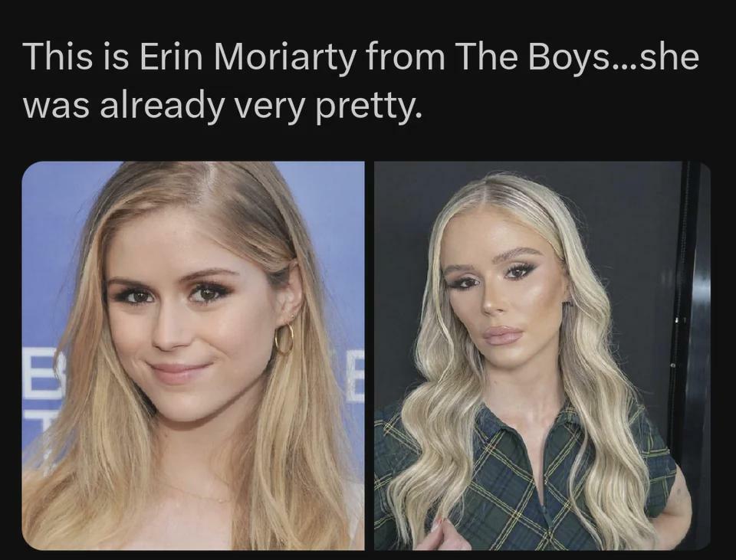Click the word 'from' in the tweet

pyautogui.click(x=404, y=57)
